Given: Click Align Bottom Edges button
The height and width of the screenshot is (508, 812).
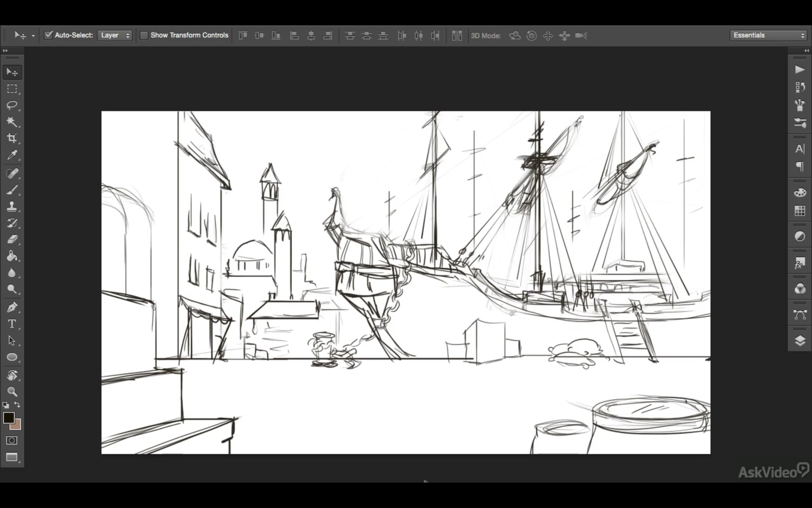Looking at the screenshot, I should click(276, 35).
